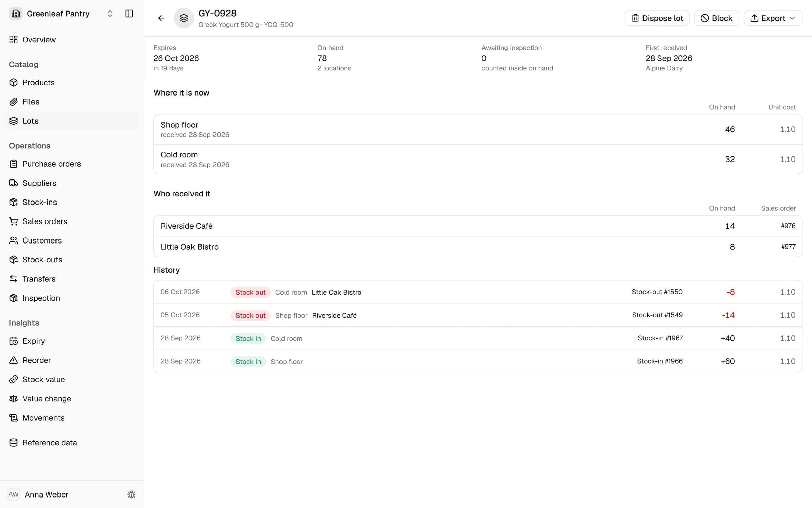
Task: Click Anna Weber user avatar
Action: [14, 494]
